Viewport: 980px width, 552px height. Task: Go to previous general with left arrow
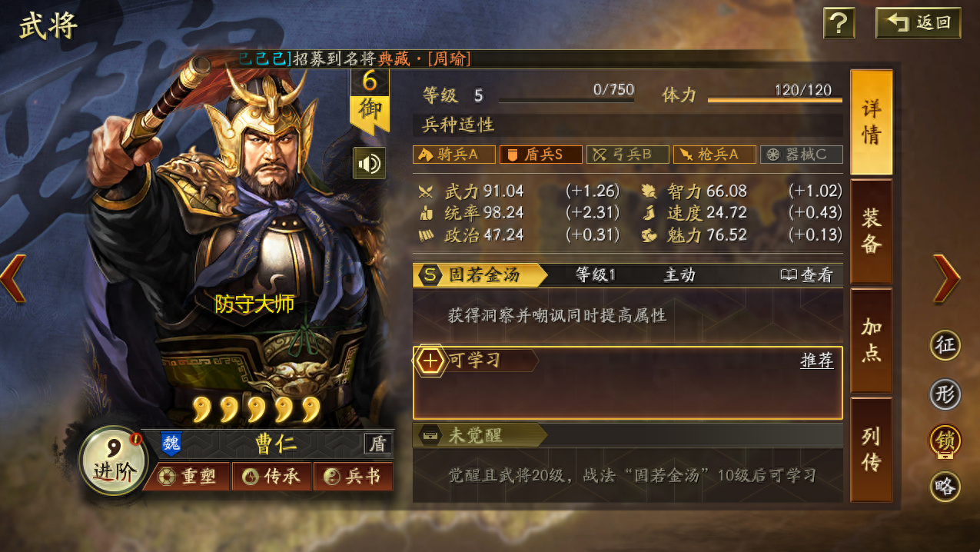(13, 278)
